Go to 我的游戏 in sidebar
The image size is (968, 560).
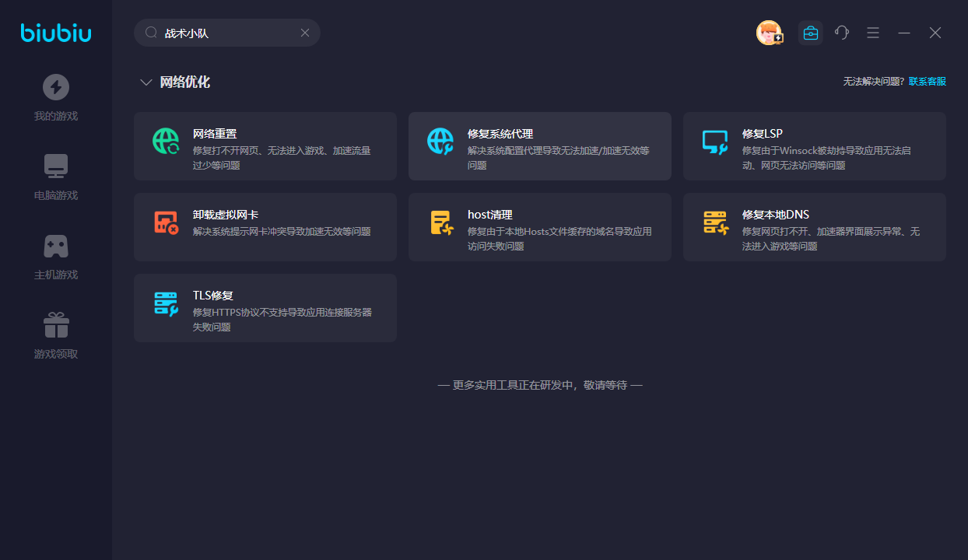pos(56,97)
